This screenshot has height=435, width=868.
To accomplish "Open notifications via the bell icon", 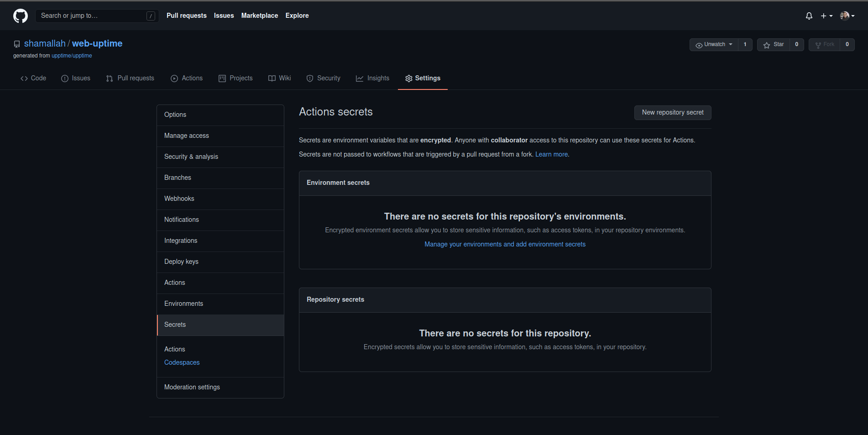I will pyautogui.click(x=808, y=16).
